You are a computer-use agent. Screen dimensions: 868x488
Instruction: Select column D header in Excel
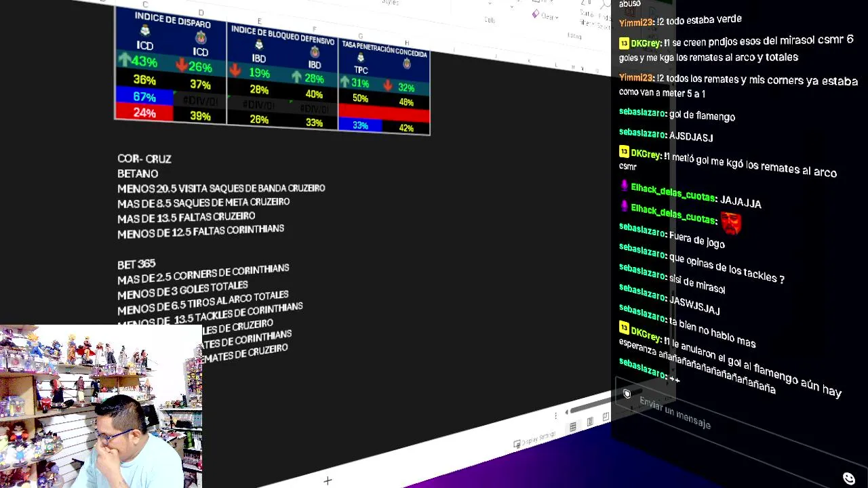pyautogui.click(x=201, y=12)
